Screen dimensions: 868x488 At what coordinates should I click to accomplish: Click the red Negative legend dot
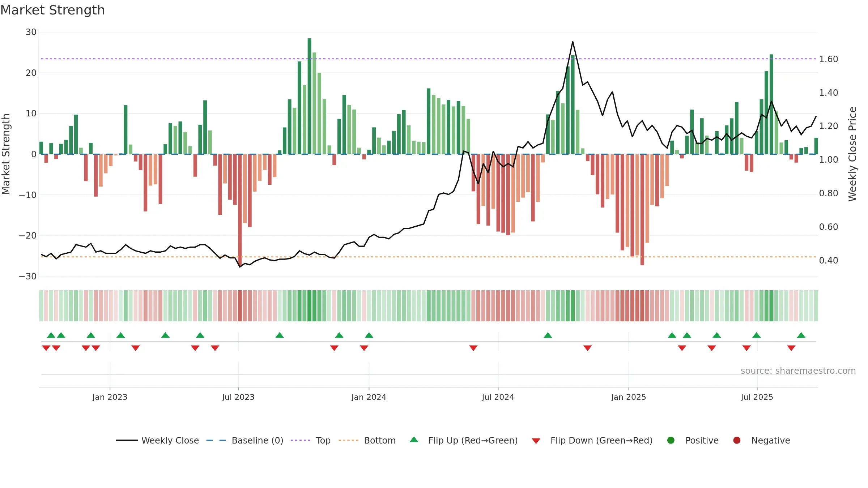coord(737,440)
